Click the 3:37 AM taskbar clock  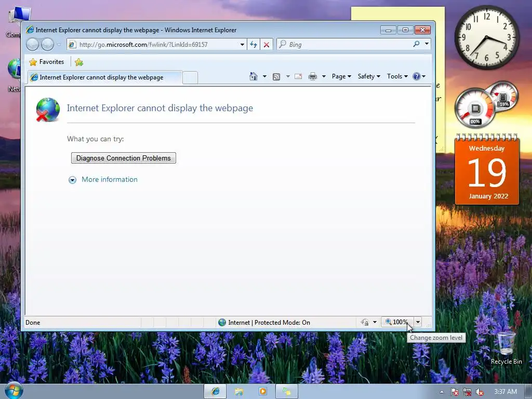click(506, 392)
